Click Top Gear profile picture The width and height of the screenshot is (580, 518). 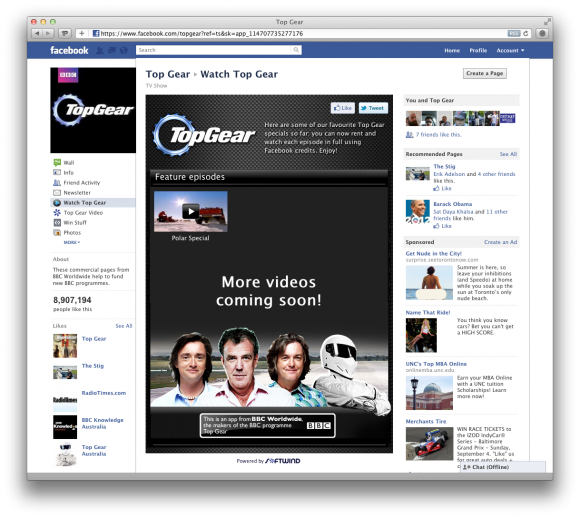(x=93, y=110)
